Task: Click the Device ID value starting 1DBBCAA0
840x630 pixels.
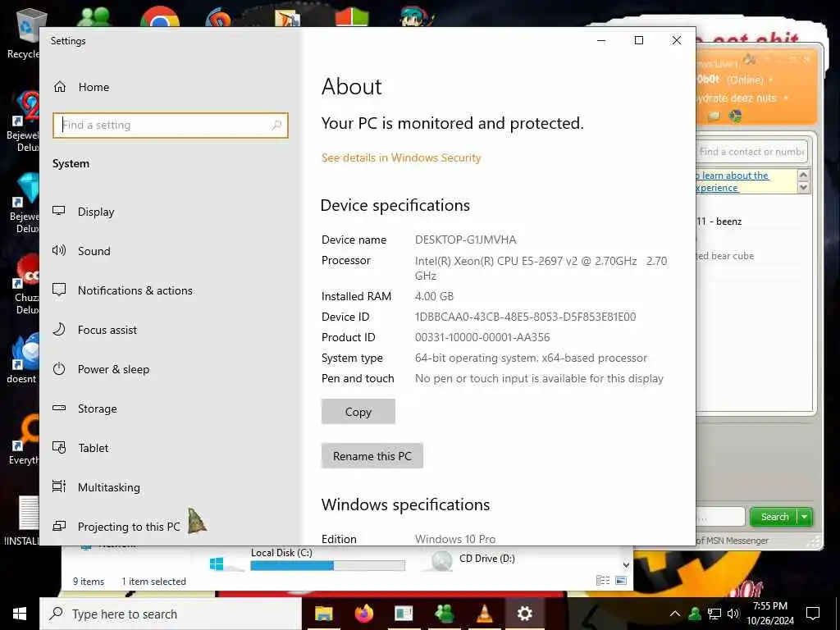Action: tap(525, 317)
